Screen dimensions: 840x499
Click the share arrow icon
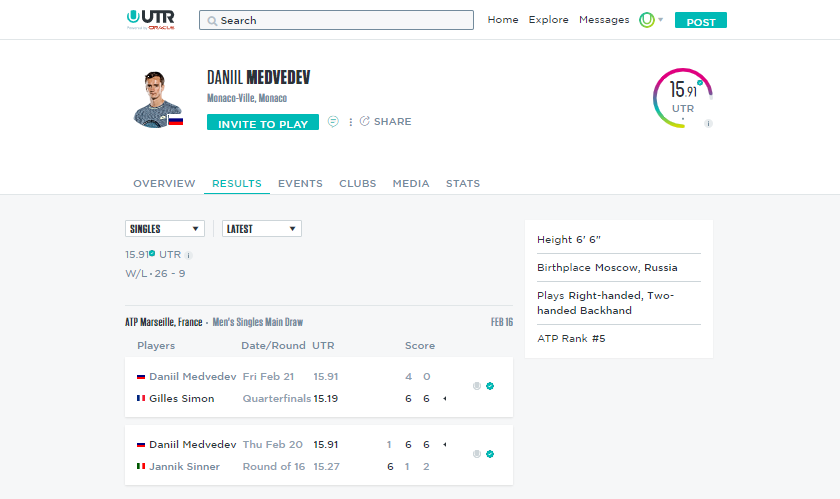click(x=365, y=121)
